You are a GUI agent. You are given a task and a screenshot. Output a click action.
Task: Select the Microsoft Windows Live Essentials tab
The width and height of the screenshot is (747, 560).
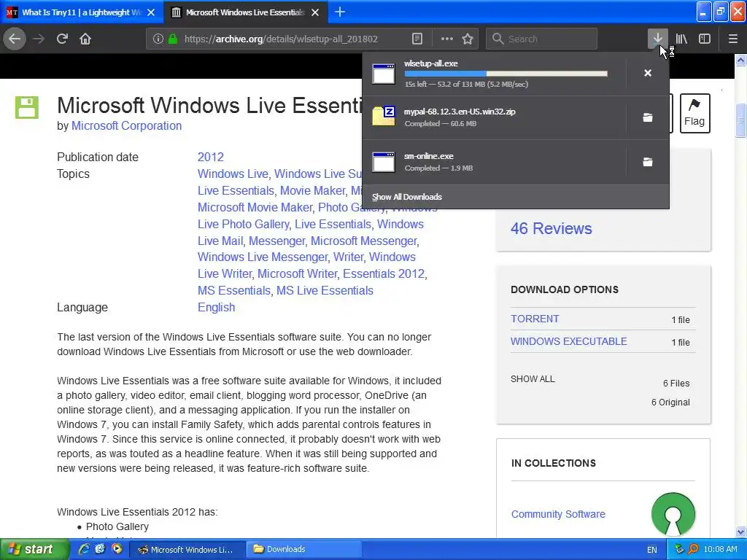[x=245, y=12]
